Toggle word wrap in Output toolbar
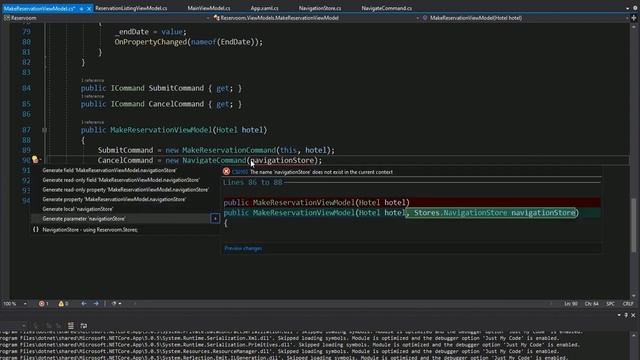Image resolution: width=640 pixels, height=360 pixels. (84, 325)
